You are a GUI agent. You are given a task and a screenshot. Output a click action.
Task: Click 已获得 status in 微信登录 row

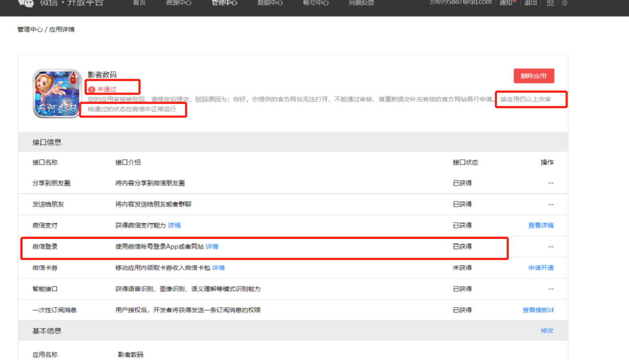pyautogui.click(x=462, y=246)
